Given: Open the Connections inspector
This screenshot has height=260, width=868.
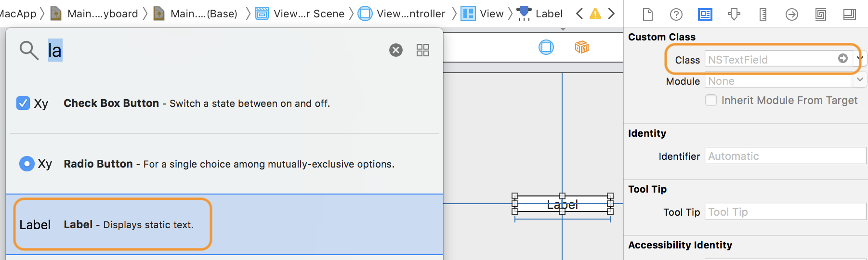Looking at the screenshot, I should pyautogui.click(x=792, y=14).
